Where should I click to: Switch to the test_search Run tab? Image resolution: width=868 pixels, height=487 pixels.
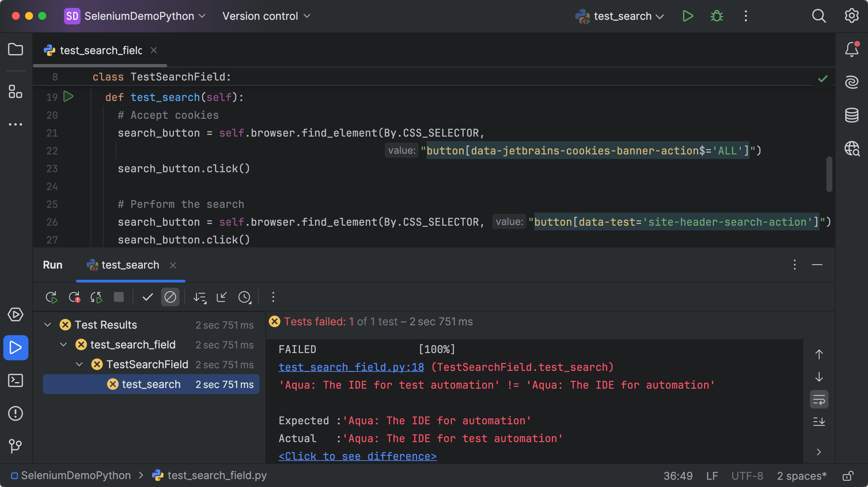[x=130, y=265]
